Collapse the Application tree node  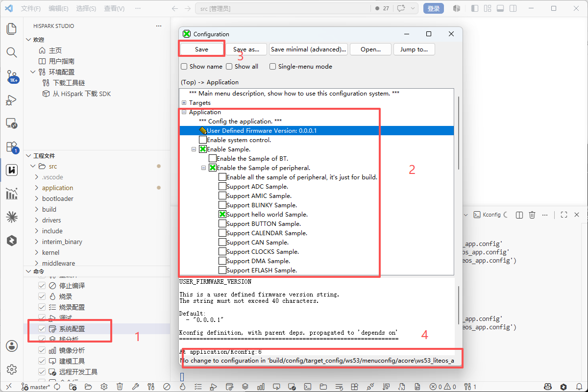coord(184,112)
